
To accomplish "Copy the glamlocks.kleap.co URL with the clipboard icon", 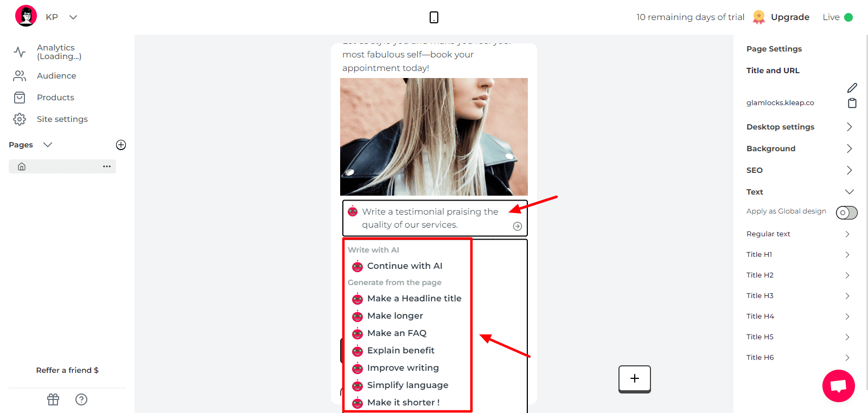I will (852, 103).
